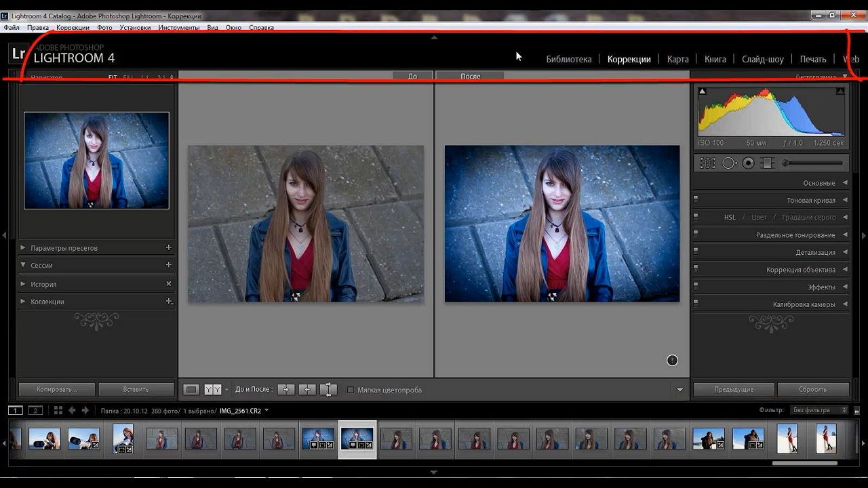Activate the Red Eye Correction tool
The image size is (868, 488).
click(x=749, y=163)
